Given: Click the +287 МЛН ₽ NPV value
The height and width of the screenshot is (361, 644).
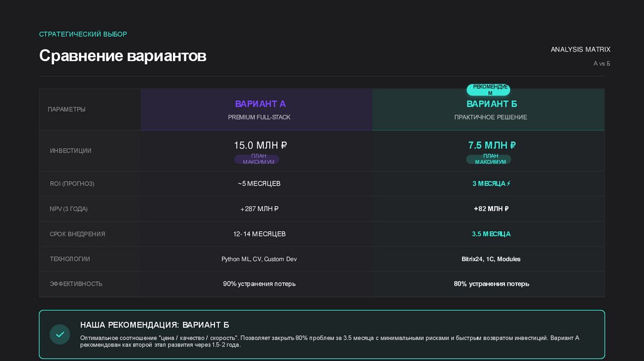Looking at the screenshot, I should 259,209.
